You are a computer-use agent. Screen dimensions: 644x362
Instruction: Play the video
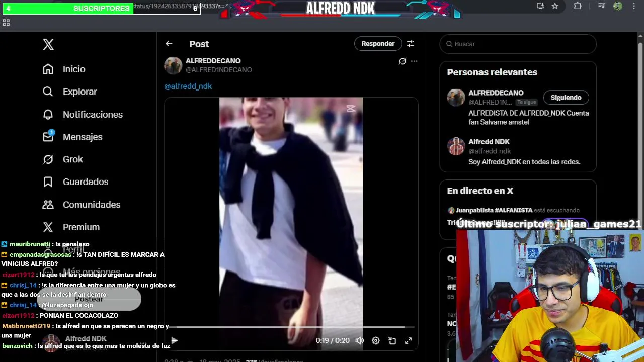point(174,341)
